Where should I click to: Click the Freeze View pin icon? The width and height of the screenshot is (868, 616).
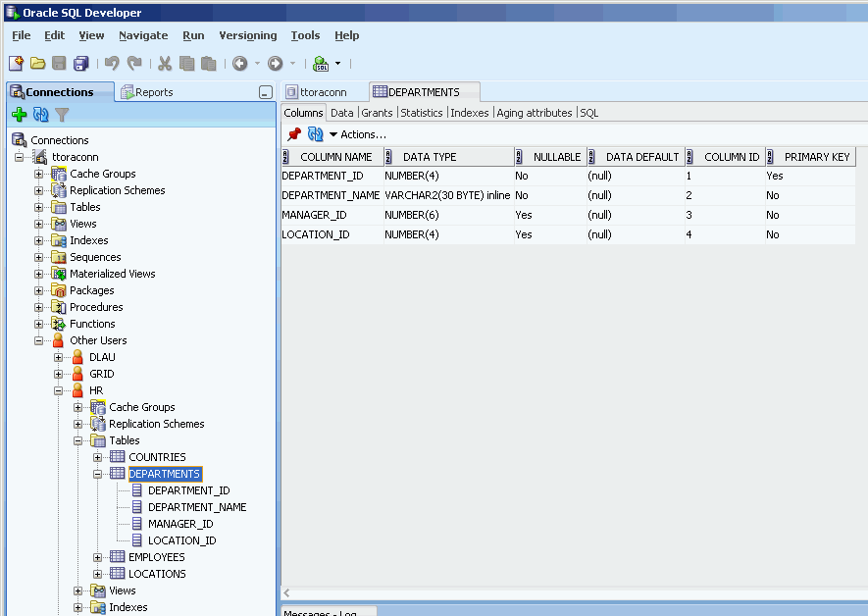[294, 134]
